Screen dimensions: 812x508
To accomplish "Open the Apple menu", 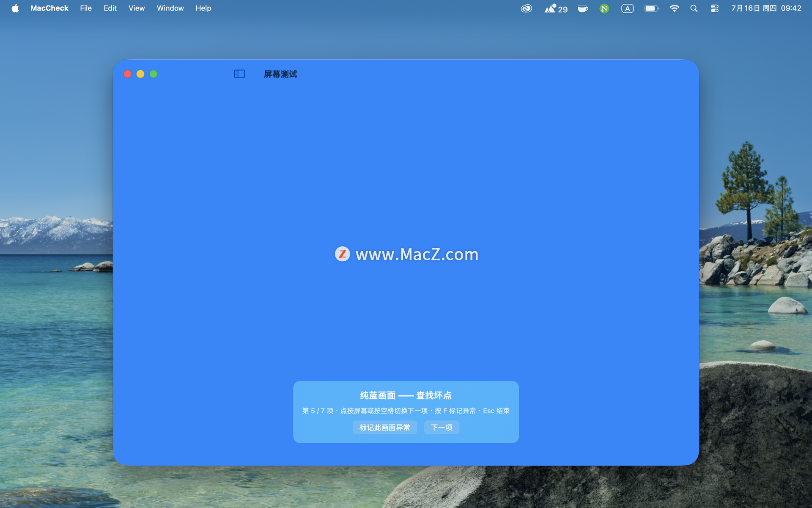I will [x=15, y=8].
